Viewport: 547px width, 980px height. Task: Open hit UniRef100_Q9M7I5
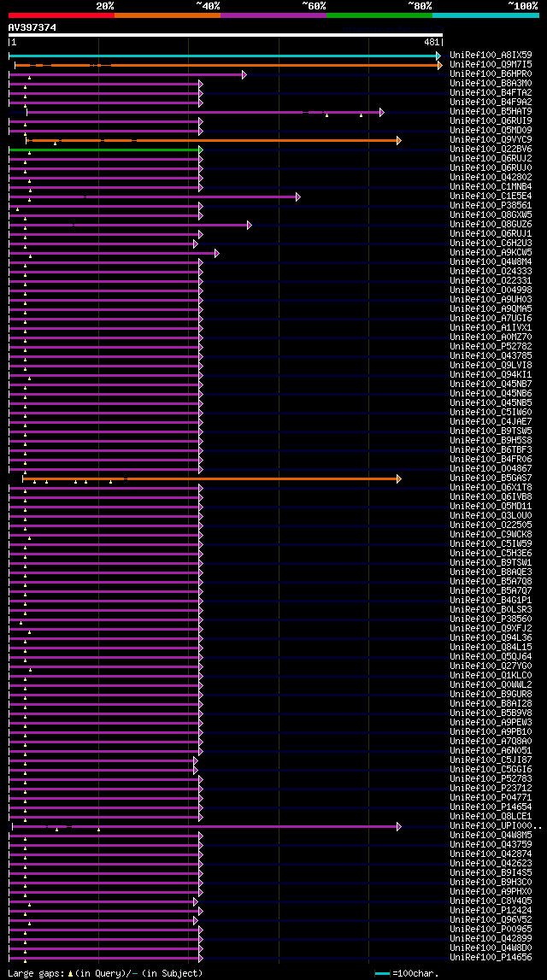[491, 64]
